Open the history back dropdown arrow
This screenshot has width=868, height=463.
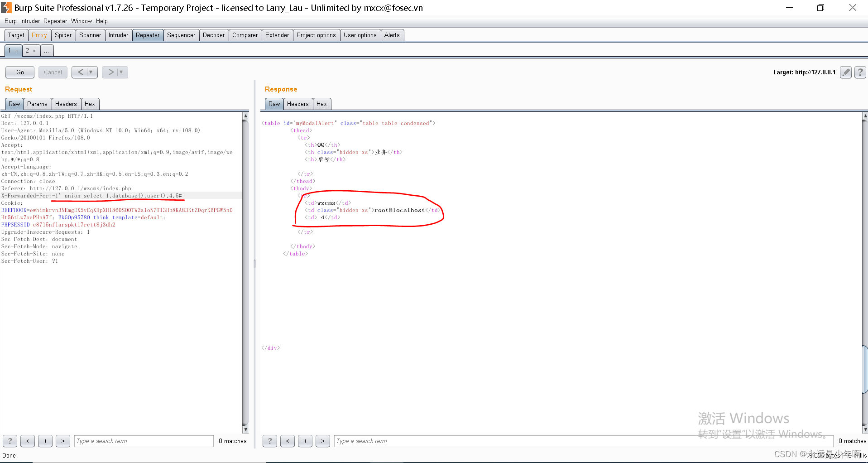(91, 72)
